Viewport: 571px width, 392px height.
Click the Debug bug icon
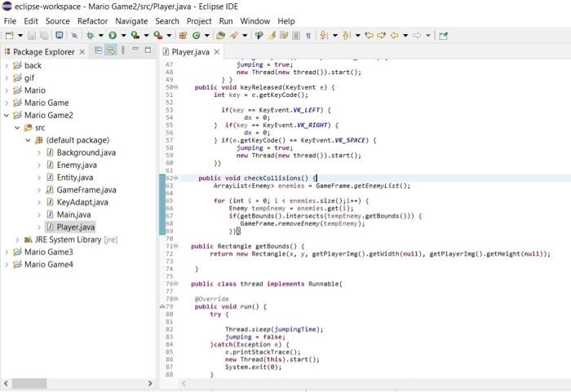click(90, 35)
